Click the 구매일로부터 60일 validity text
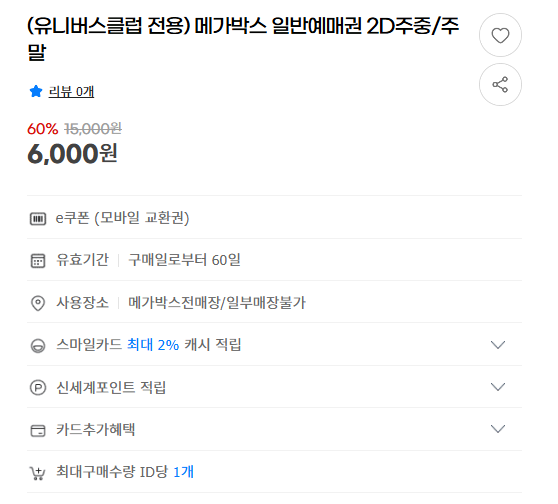This screenshot has height=504, width=558. click(184, 260)
